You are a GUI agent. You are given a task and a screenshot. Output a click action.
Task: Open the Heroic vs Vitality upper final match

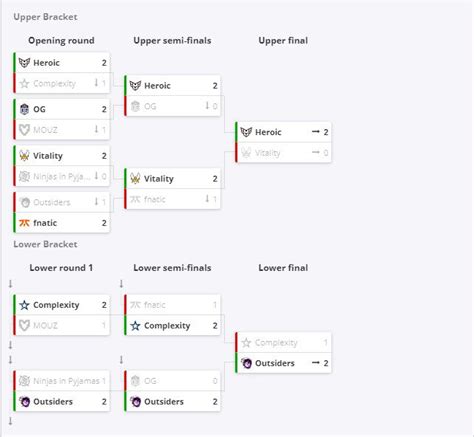pos(283,142)
